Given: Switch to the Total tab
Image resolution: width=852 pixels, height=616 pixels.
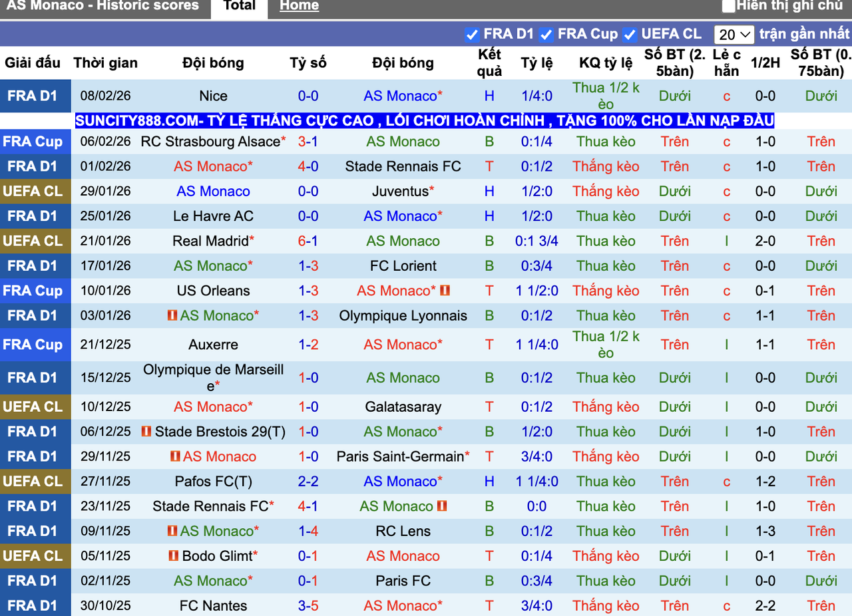Looking at the screenshot, I should [x=240, y=7].
